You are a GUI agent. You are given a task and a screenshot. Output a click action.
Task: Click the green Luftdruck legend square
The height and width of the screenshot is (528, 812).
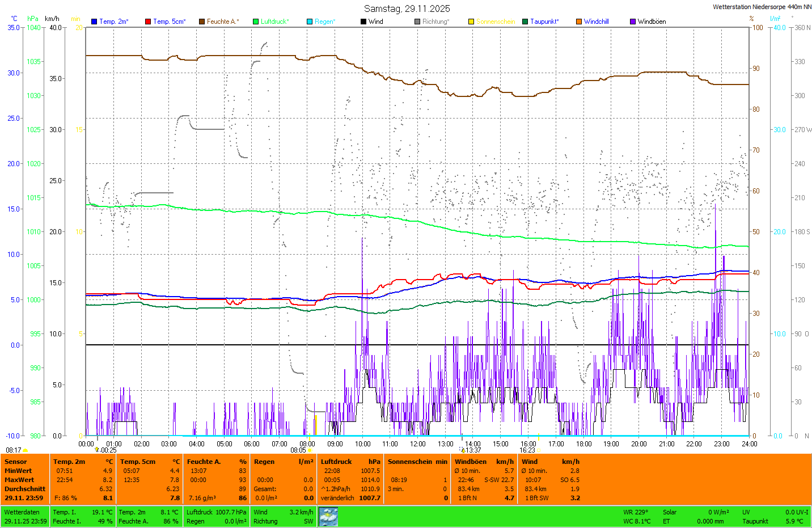click(256, 22)
